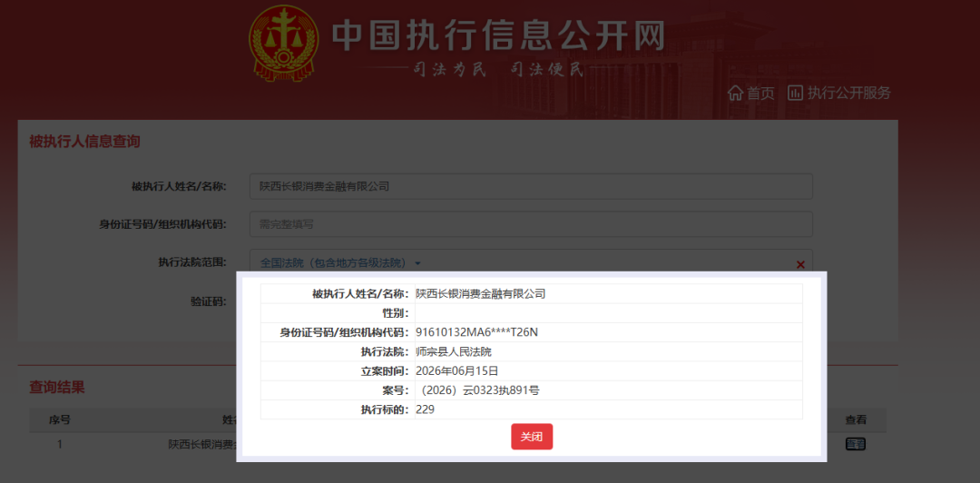Click the 身份证号码/组织机构代码 input field
This screenshot has width=980, height=483.
click(531, 224)
